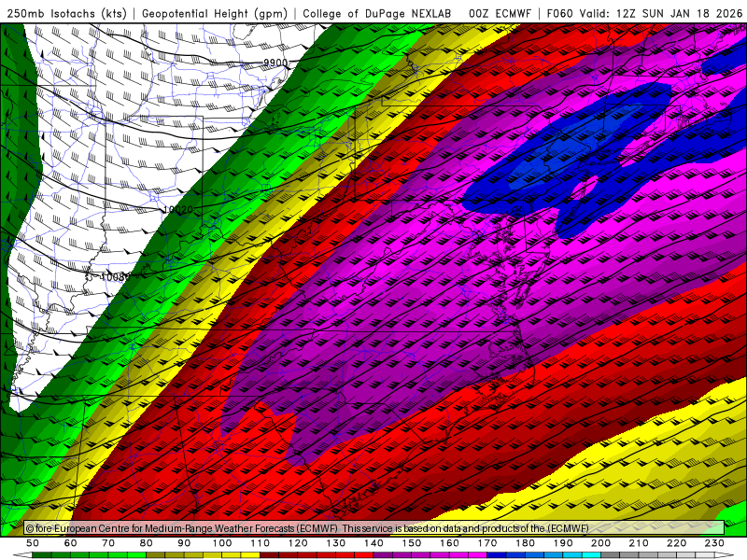Click the 'Valid: 12Z SUN JAN 18 2026' text
The height and width of the screenshot is (560, 747).
pyautogui.click(x=661, y=13)
